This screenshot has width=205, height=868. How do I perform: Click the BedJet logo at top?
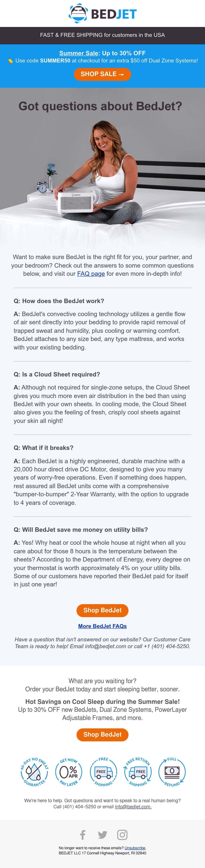click(102, 13)
